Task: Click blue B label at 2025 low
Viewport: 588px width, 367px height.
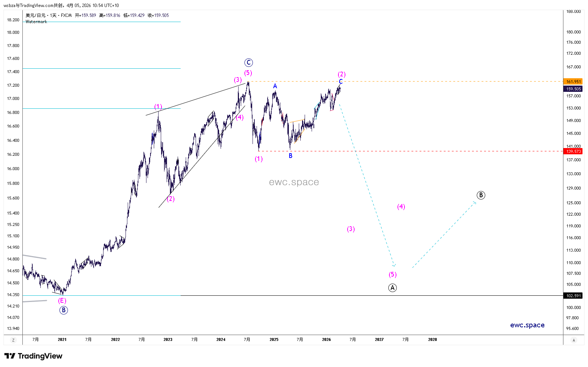Action: (290, 156)
